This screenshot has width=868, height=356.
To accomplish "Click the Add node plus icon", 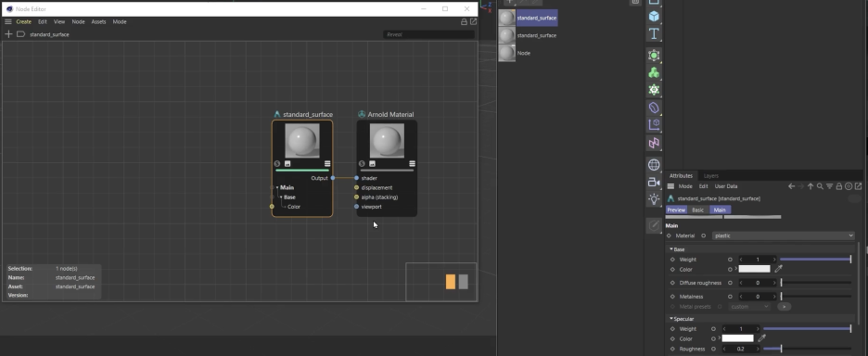I will [8, 34].
